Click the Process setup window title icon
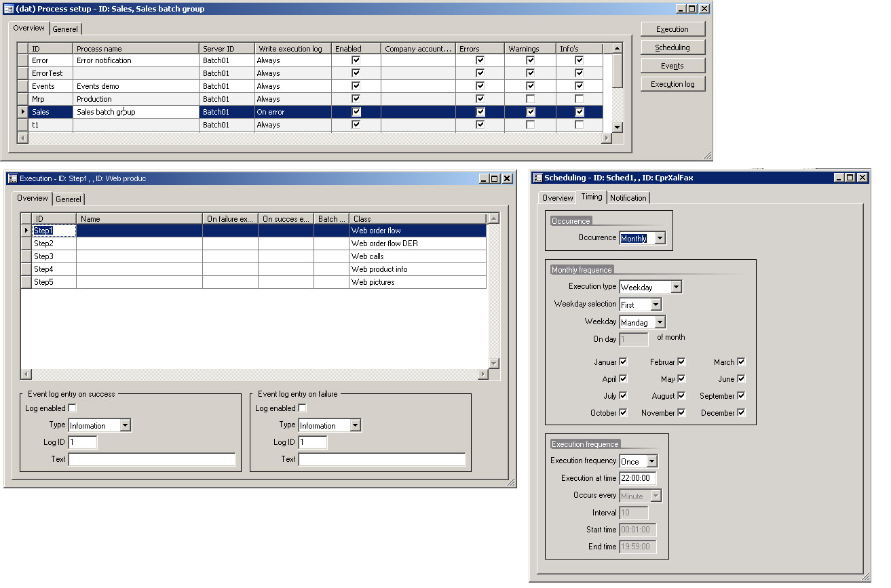 9,9
